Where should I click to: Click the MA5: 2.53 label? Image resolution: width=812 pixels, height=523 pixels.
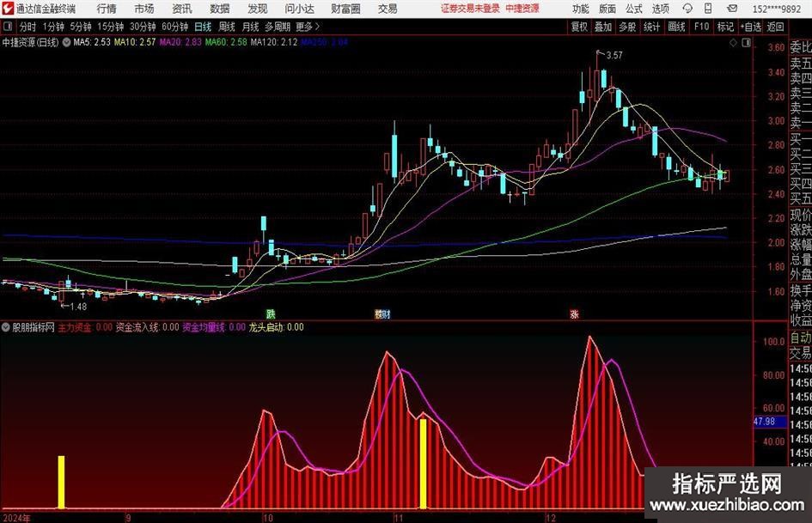coord(92,42)
